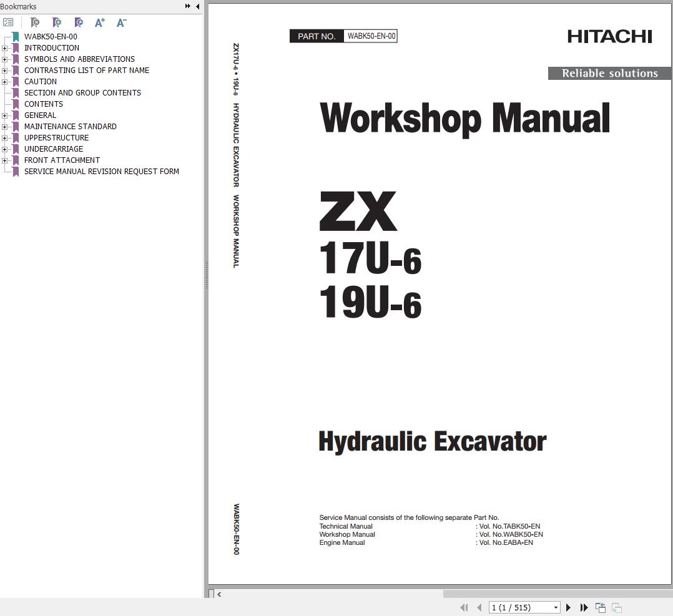Expand the UPPERSTRUCTURE bookmark
The image size is (673, 616).
[x=5, y=138]
